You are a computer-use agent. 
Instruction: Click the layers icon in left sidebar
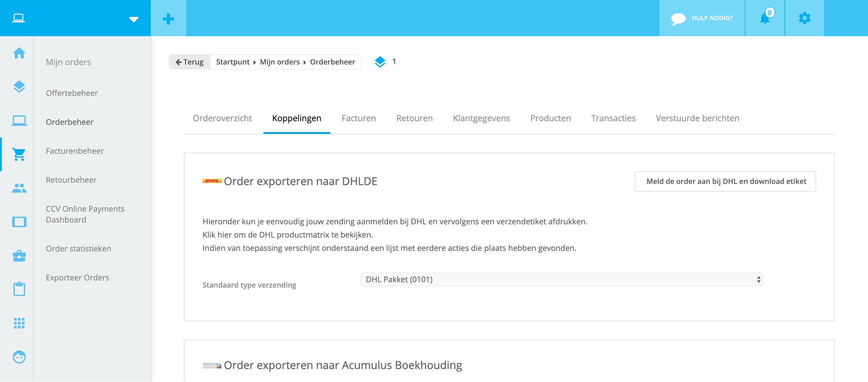(19, 87)
